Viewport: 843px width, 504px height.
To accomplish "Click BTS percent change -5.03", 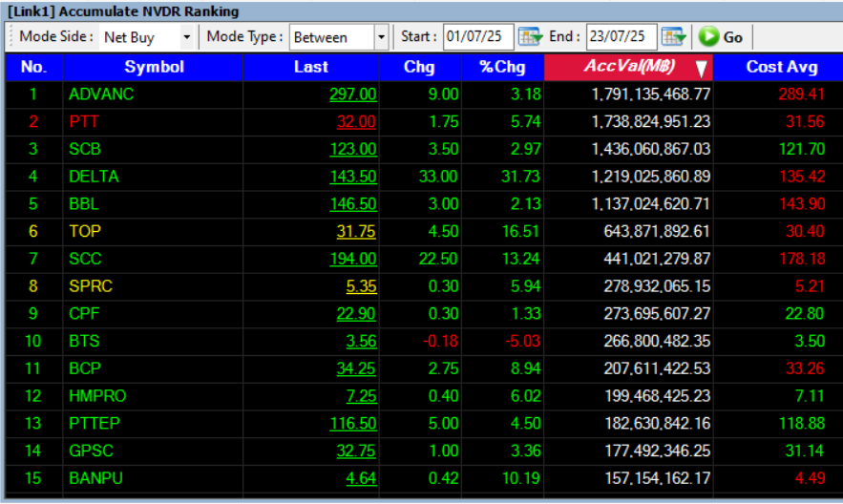I will [522, 341].
